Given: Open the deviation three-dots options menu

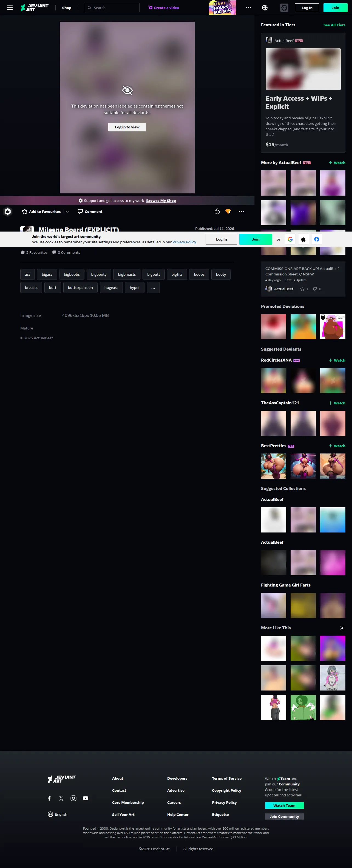Looking at the screenshot, I should (241, 212).
